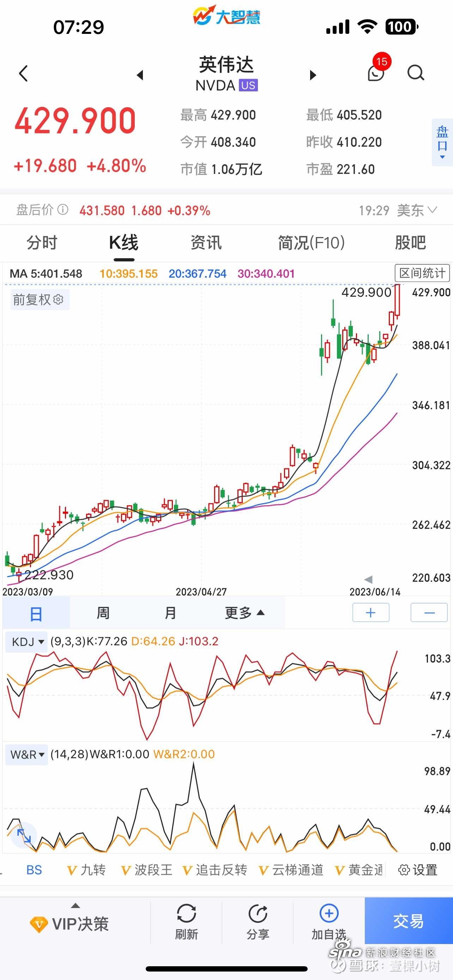Tap the info icon beside 盘后价
Screen dimensions: 453x980
click(x=63, y=210)
